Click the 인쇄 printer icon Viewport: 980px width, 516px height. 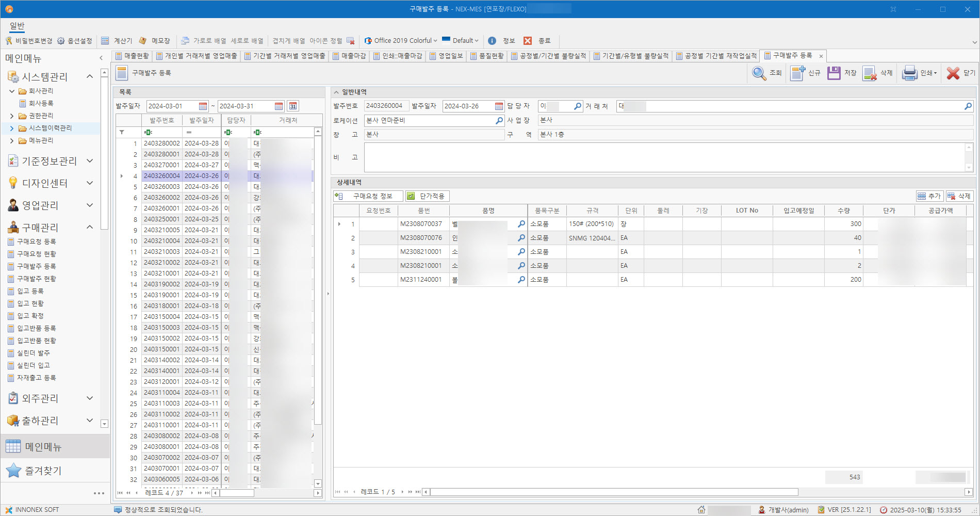coord(909,73)
